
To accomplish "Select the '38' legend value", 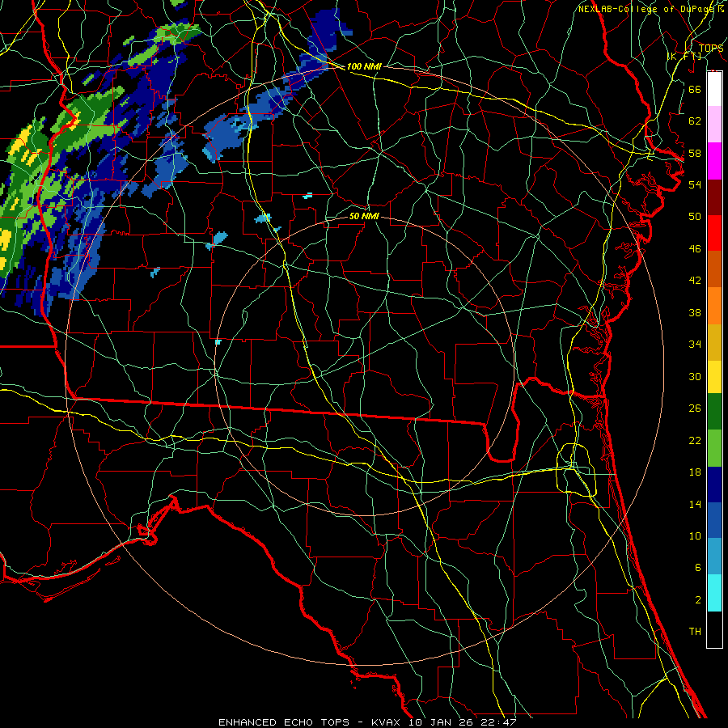I will pos(695,312).
